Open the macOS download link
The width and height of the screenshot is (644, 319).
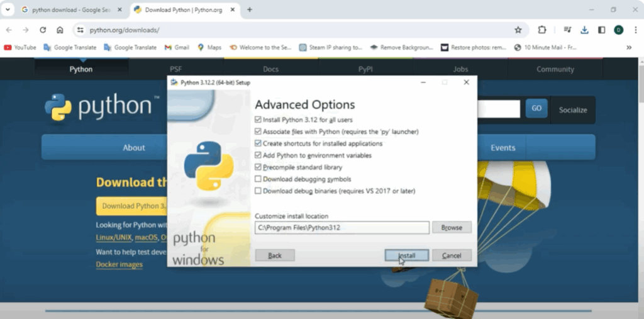point(146,238)
